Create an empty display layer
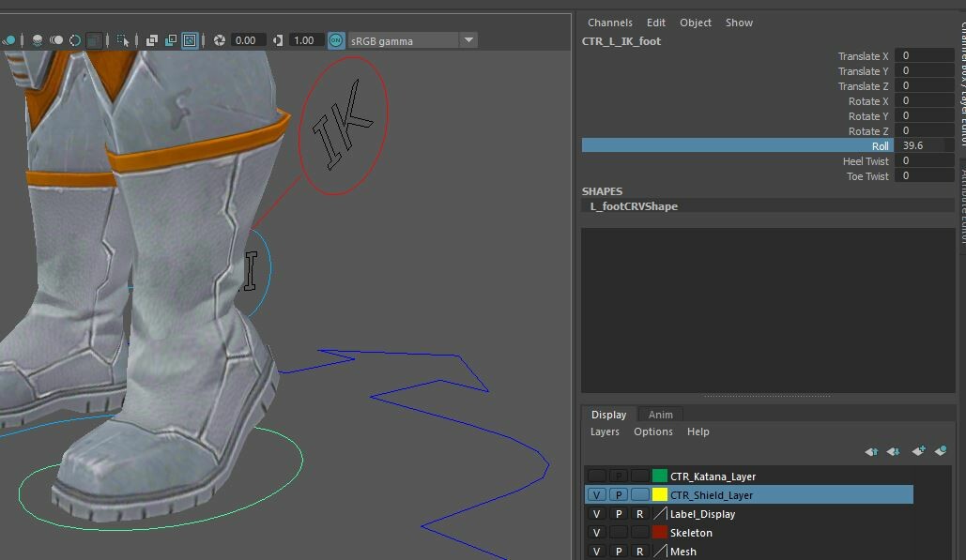Image resolution: width=966 pixels, height=560 pixels. coord(917,451)
